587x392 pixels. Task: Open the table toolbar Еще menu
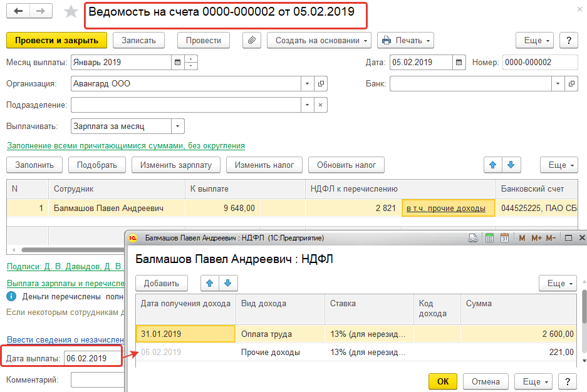[559, 165]
